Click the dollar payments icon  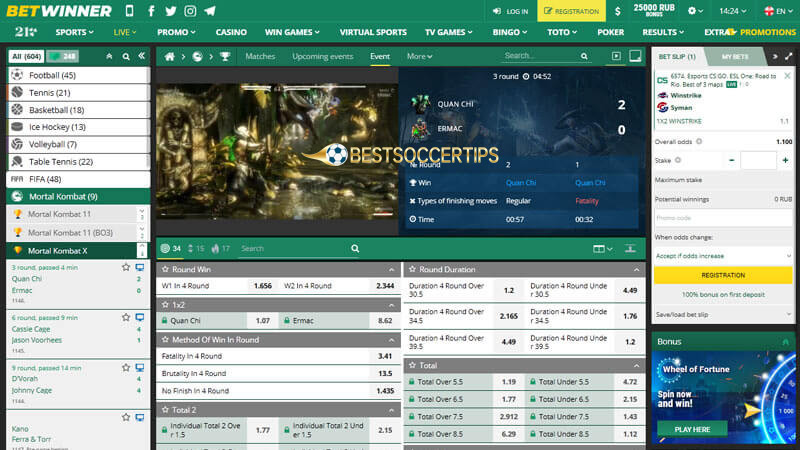click(x=617, y=11)
